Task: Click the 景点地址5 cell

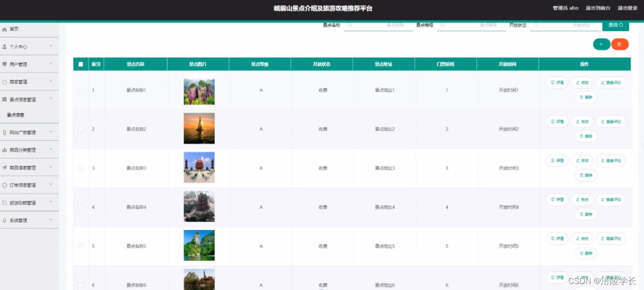Action: (x=385, y=246)
